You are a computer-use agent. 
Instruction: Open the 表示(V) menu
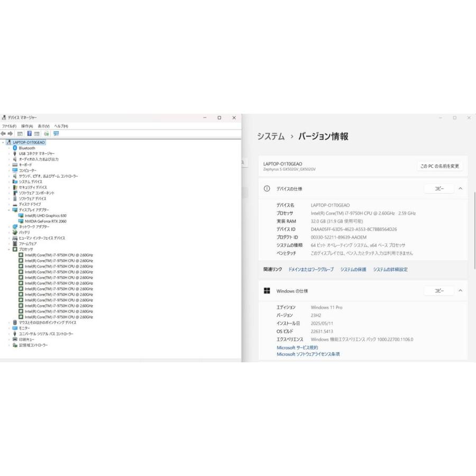[44, 126]
